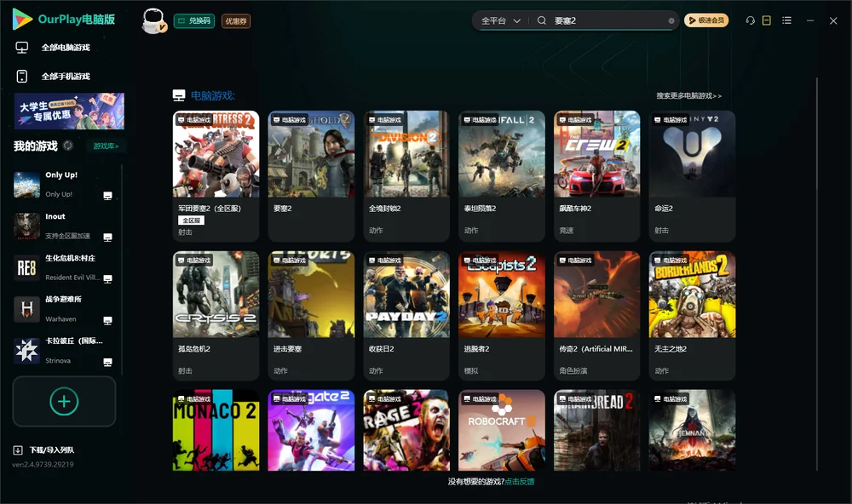Open the 兑换码 redeem code button

194,21
